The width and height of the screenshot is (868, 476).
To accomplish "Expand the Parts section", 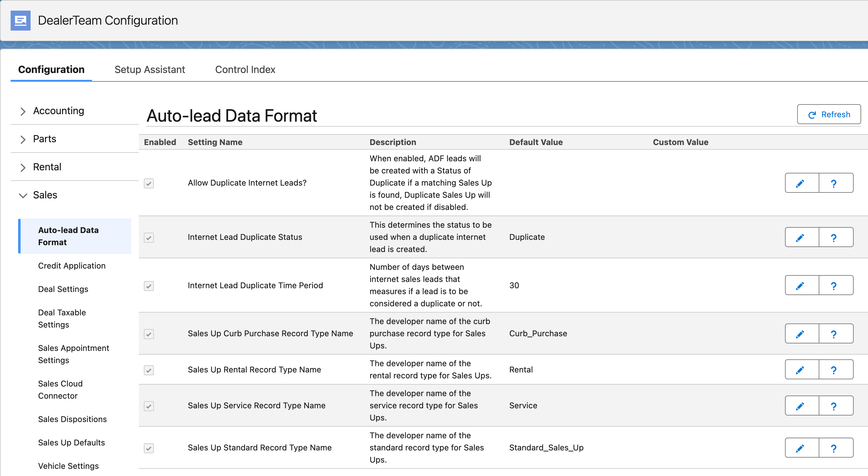I will 23,139.
